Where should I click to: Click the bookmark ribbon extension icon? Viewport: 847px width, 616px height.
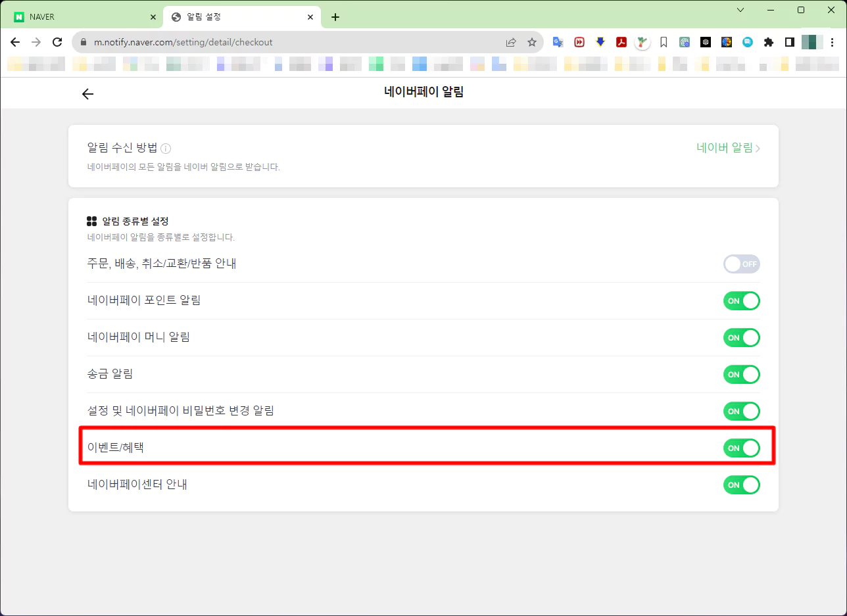664,42
